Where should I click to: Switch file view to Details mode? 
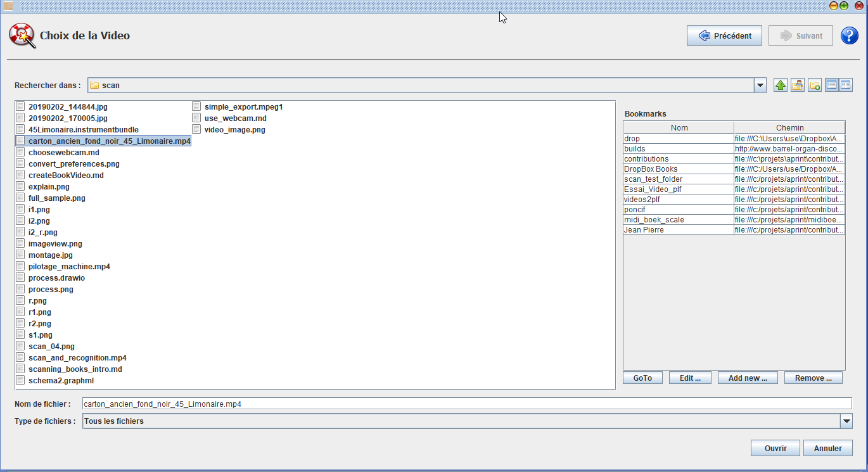(x=846, y=85)
